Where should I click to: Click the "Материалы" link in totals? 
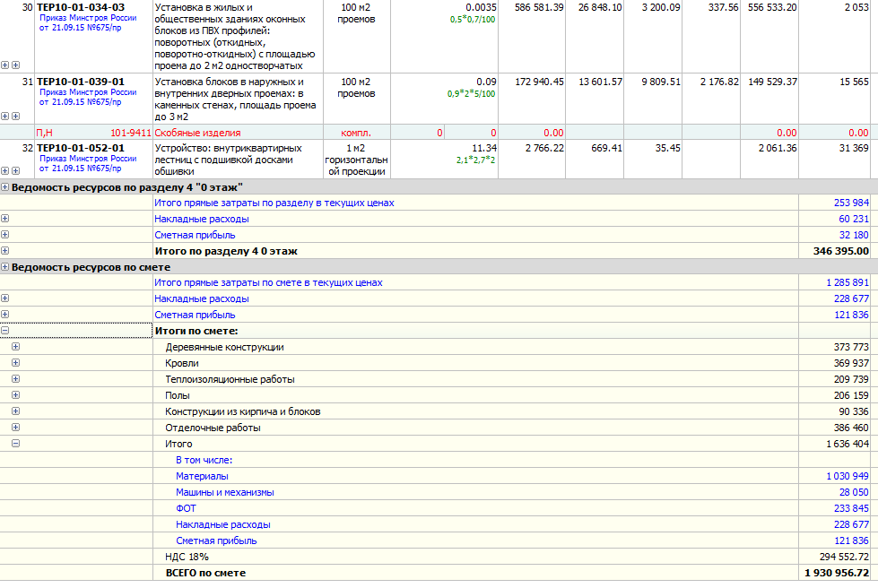point(202,476)
